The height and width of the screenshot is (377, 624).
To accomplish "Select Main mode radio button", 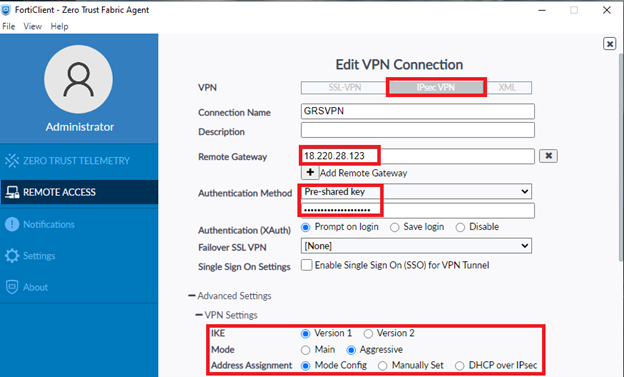I will pyautogui.click(x=306, y=350).
